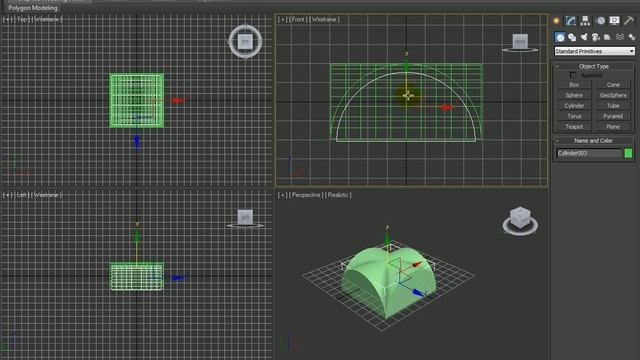Switch to the Polygon Modeling ribbon tab
Screen dimensions: 640x360
pos(33,8)
